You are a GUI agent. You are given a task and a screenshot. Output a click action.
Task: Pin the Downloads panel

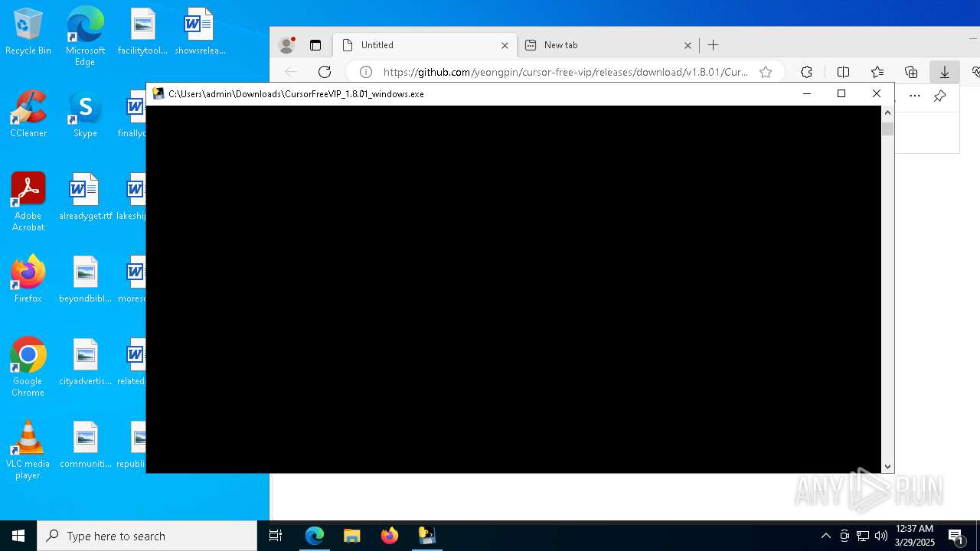(939, 96)
